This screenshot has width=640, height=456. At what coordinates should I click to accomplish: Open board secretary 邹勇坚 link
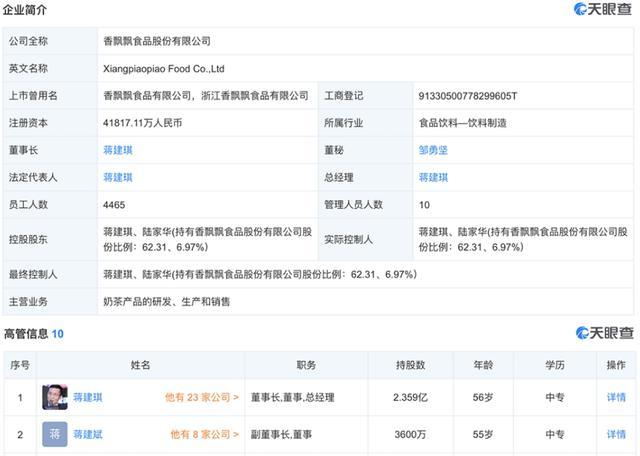click(x=433, y=150)
